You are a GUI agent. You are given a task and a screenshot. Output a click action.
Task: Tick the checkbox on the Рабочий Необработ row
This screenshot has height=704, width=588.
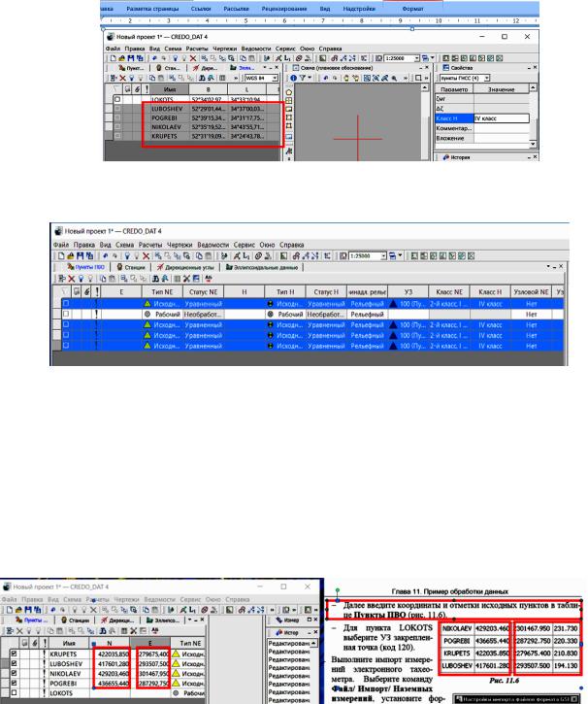[66, 315]
